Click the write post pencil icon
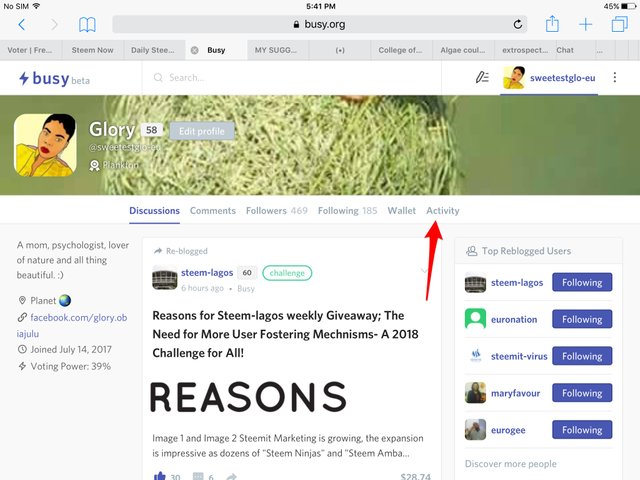This screenshot has height=480, width=640. tap(482, 77)
